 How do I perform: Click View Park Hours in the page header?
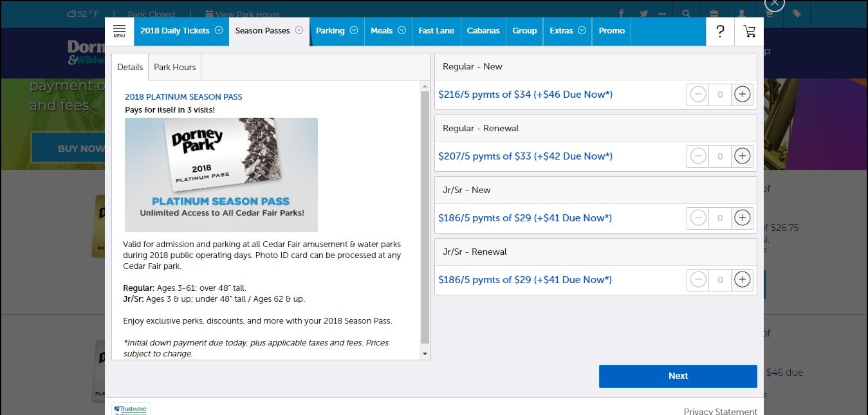coord(242,14)
